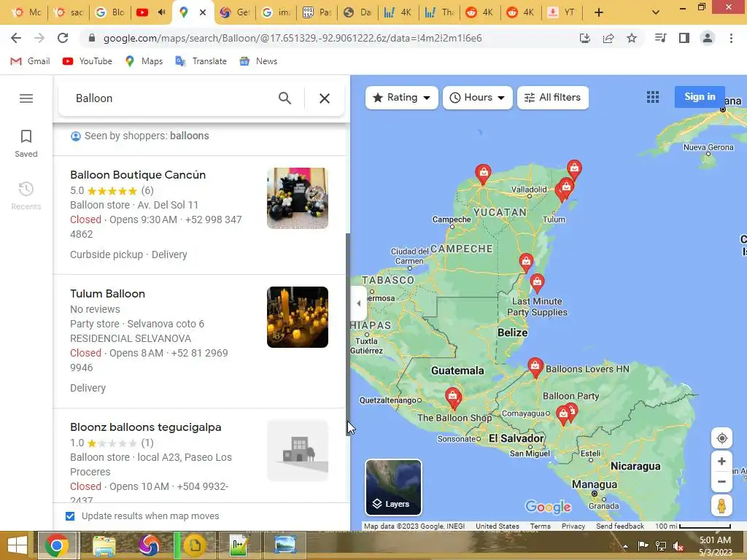Viewport: 747px width, 560px height.
Task: Open Windows Start menu
Action: click(x=18, y=545)
